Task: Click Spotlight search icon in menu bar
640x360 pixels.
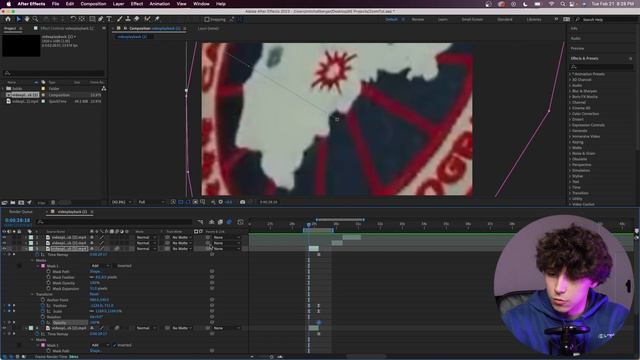Action: (562, 4)
